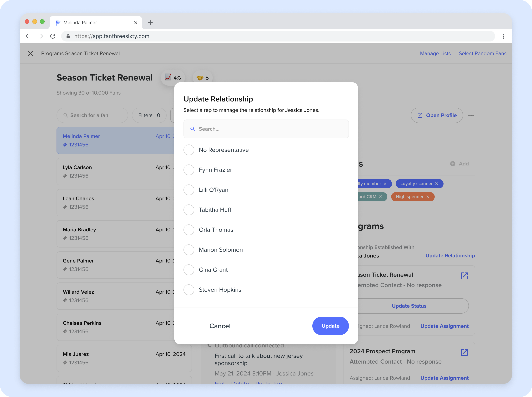532x397 pixels.
Task: Pick Tabitha Huff as representative
Action: (189, 210)
